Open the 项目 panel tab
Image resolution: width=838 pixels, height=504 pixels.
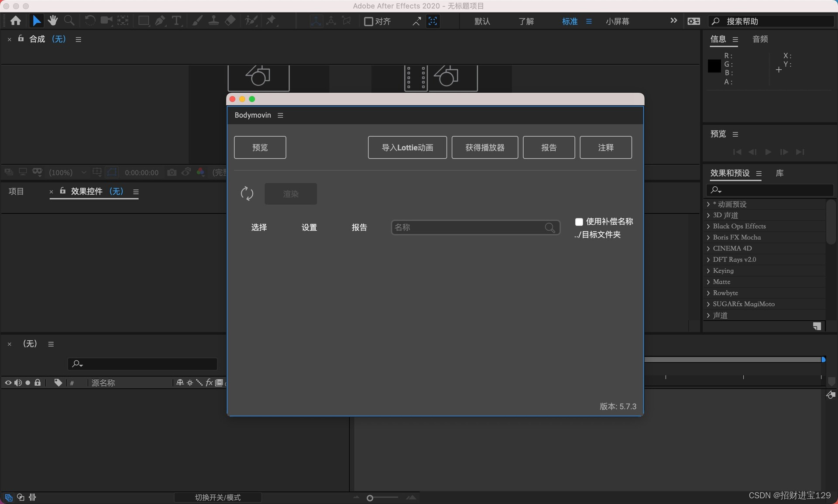[16, 191]
